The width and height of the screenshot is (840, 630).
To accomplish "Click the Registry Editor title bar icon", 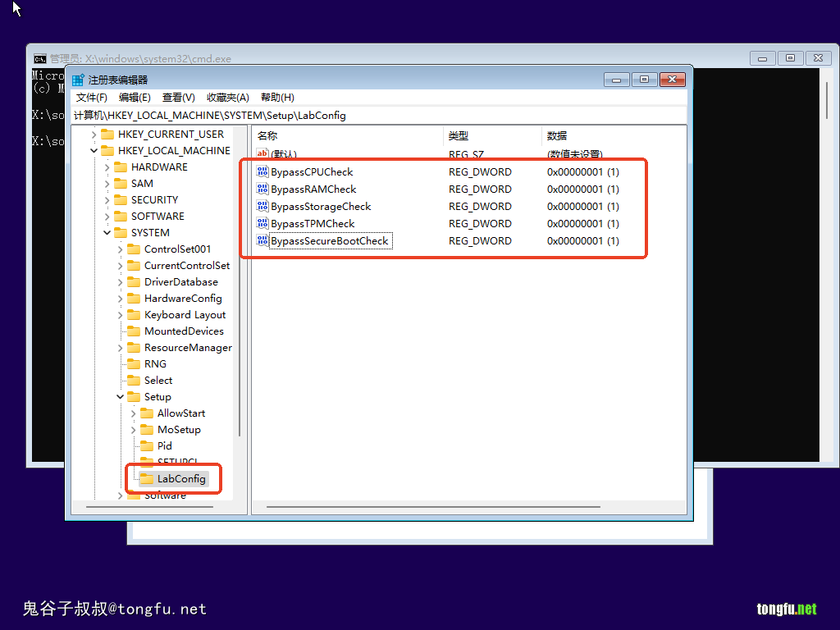I will [x=78, y=80].
